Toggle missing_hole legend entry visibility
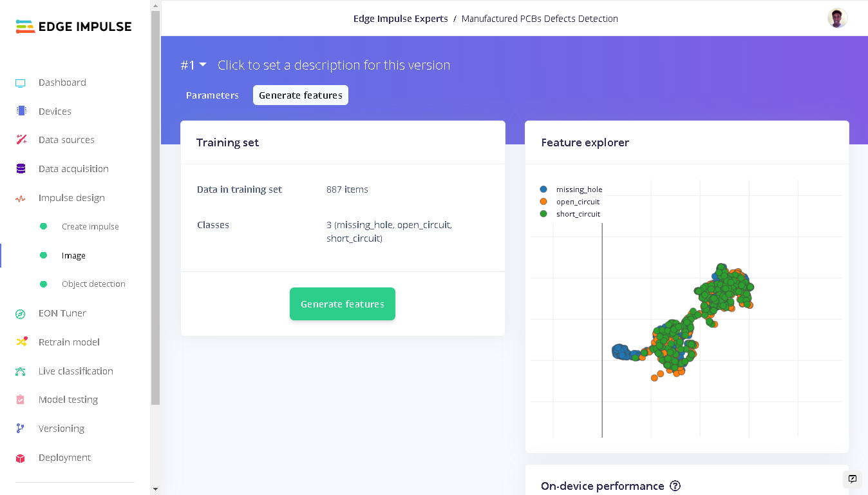868x495 pixels. pos(571,189)
